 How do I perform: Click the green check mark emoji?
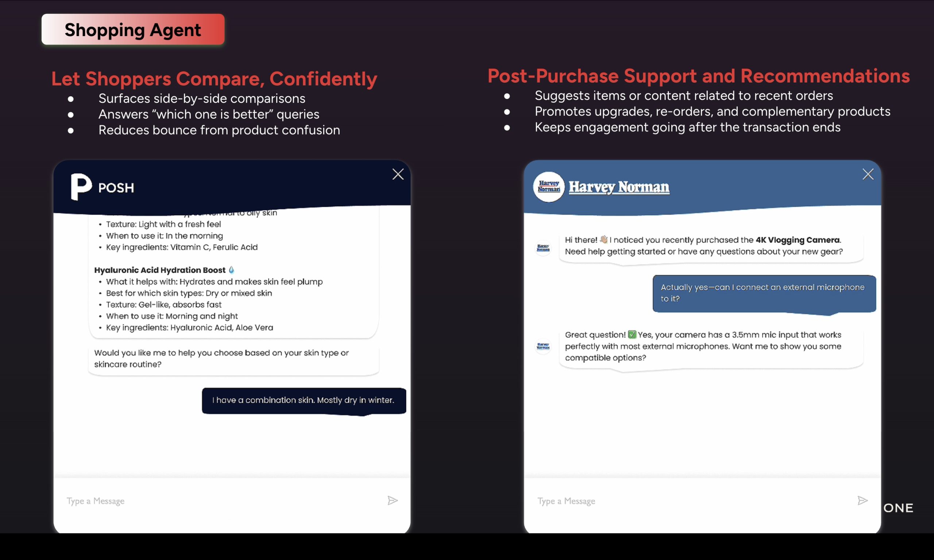point(632,335)
